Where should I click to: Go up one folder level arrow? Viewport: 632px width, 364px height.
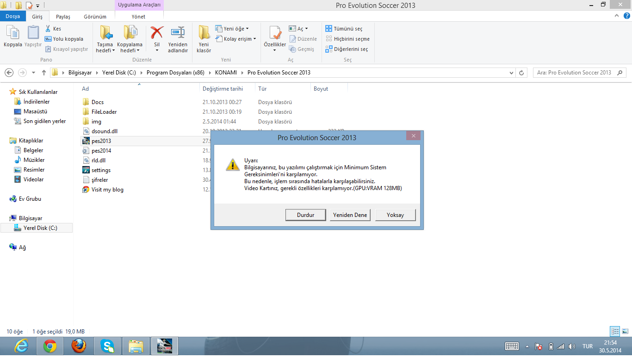coord(44,73)
